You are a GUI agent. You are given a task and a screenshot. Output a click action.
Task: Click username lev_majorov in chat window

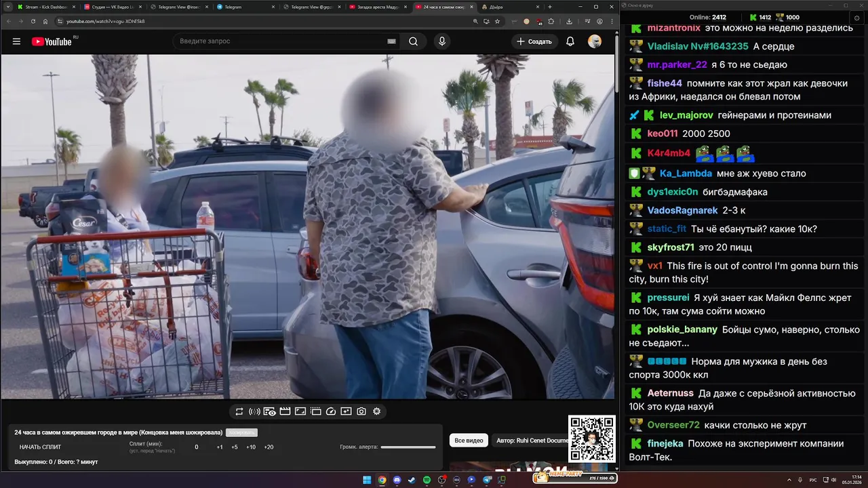[x=686, y=115]
